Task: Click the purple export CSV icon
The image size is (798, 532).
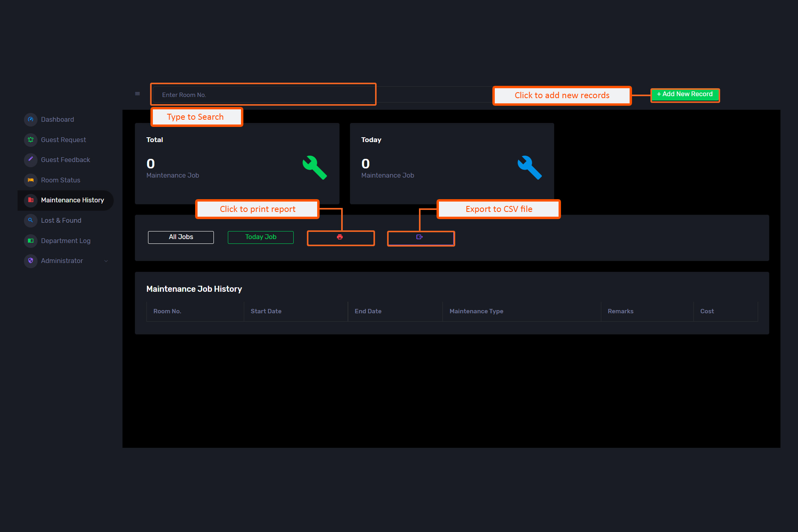Action: click(x=419, y=237)
